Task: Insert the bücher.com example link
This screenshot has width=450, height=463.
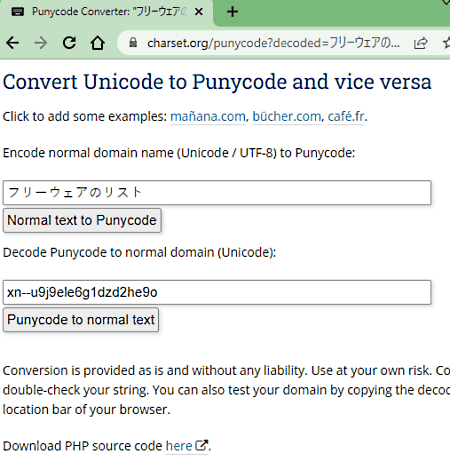Action: pos(287,116)
